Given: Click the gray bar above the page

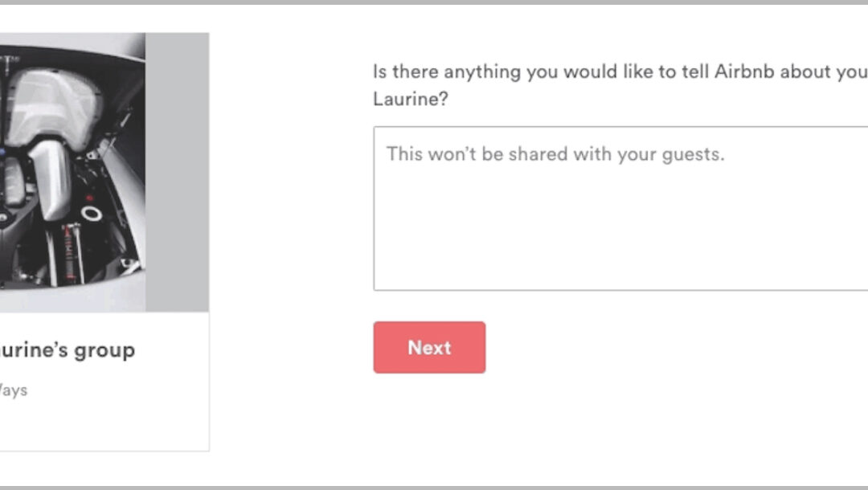Looking at the screenshot, I should point(434,2).
